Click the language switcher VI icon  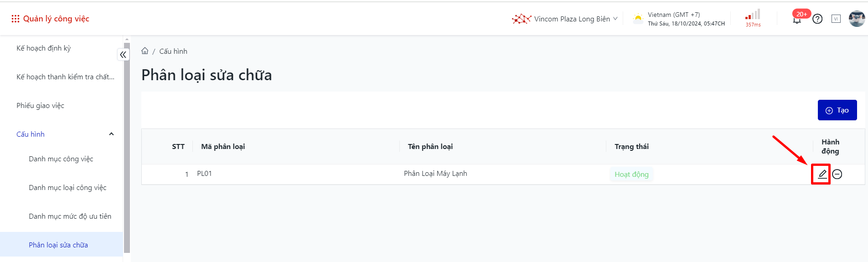click(836, 19)
